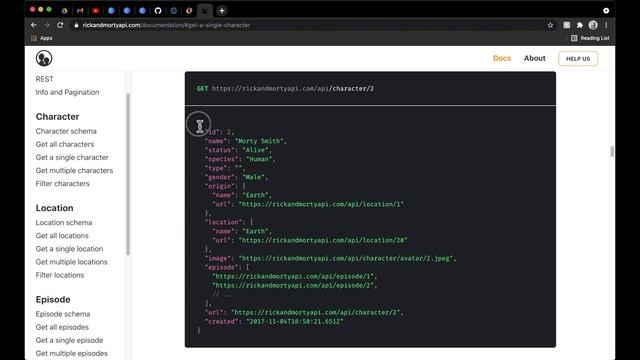640x360 pixels.
Task: Open Info and Pagination section
Action: coord(67,92)
